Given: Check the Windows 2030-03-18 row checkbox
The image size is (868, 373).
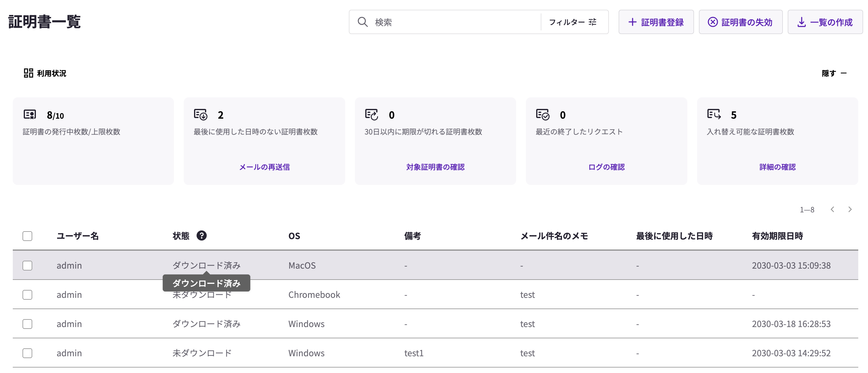Looking at the screenshot, I should (27, 324).
